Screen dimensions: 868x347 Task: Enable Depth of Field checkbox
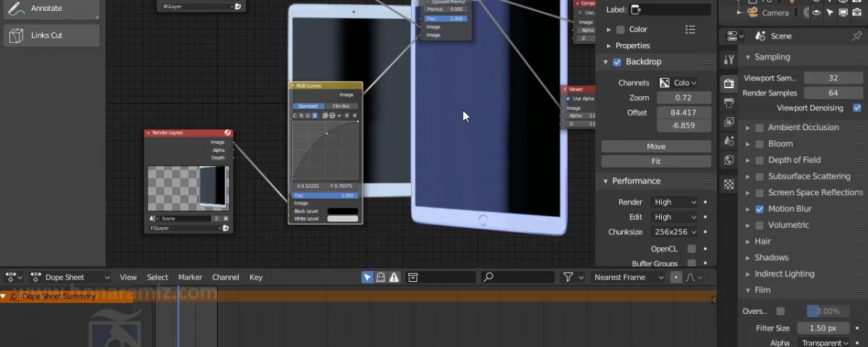pyautogui.click(x=759, y=160)
